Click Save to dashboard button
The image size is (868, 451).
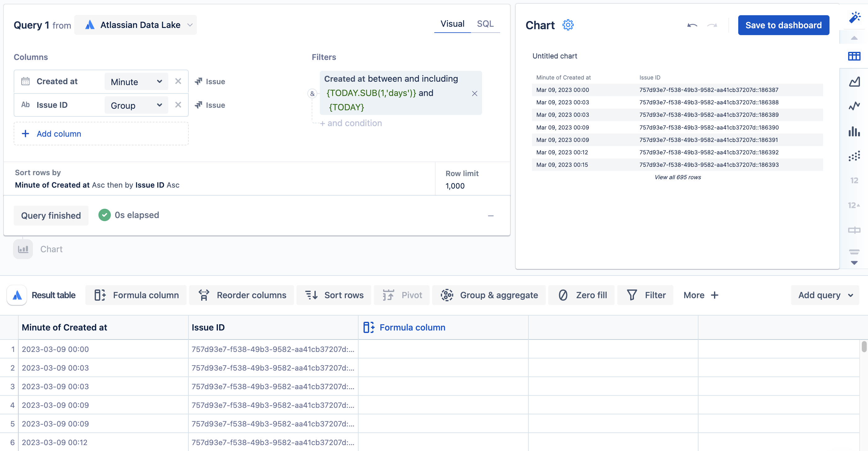click(x=783, y=25)
